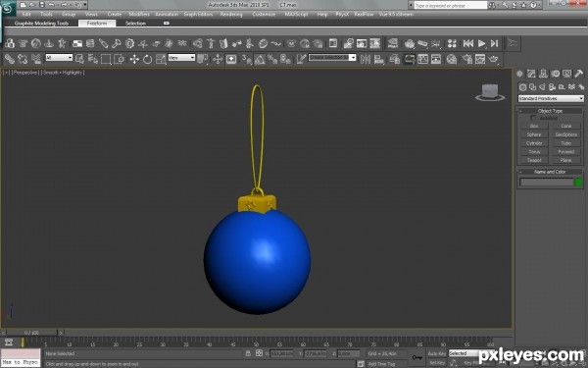Collapse the Name and Color rollout
The height and width of the screenshot is (368, 588).
coord(550,172)
